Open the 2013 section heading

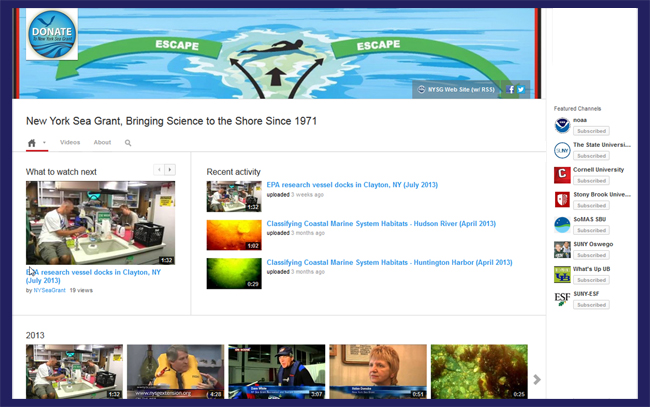click(x=35, y=335)
